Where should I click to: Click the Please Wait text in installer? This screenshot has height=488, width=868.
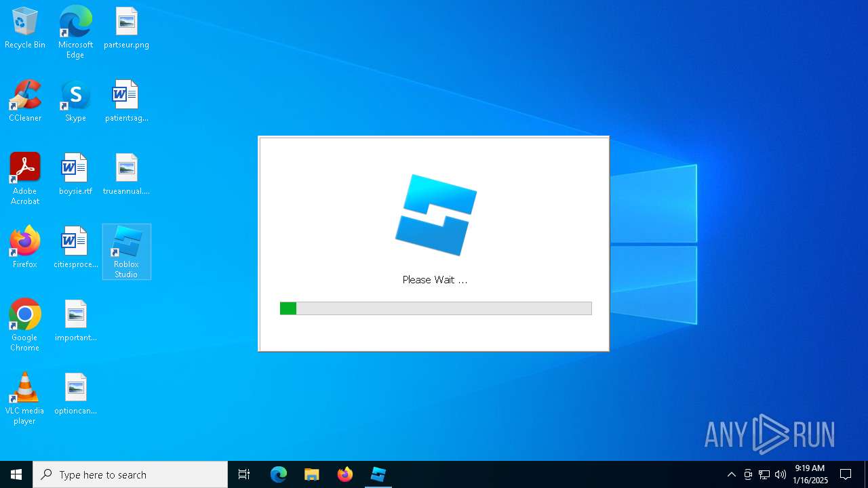435,280
